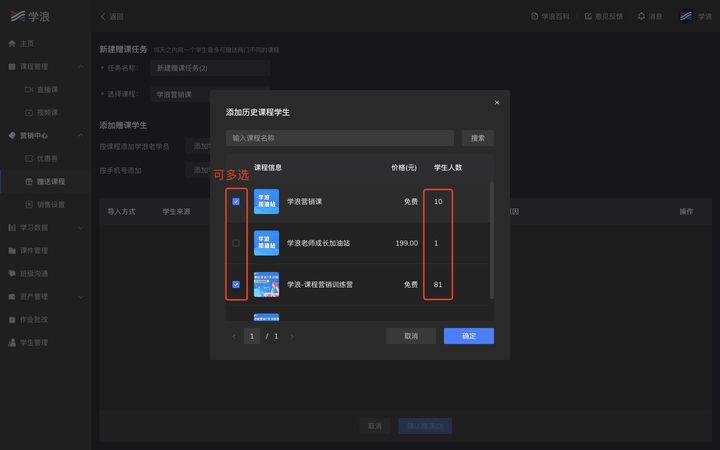Click the 视频课 play icon

tap(29, 112)
